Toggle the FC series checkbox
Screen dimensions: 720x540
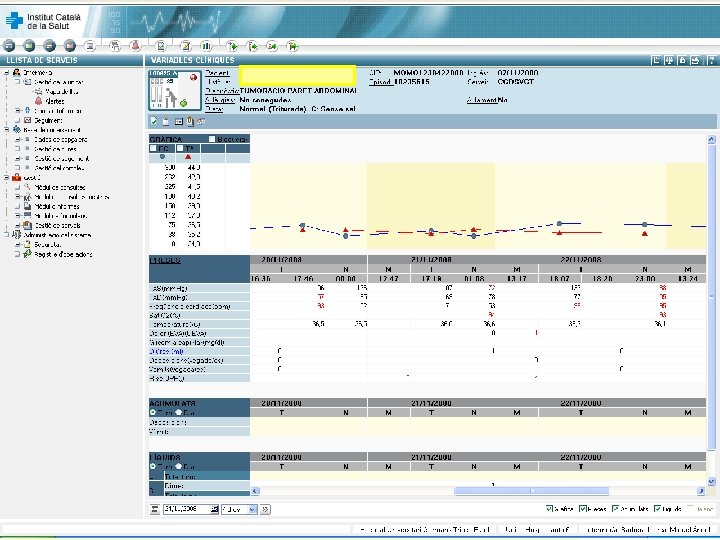click(x=153, y=148)
